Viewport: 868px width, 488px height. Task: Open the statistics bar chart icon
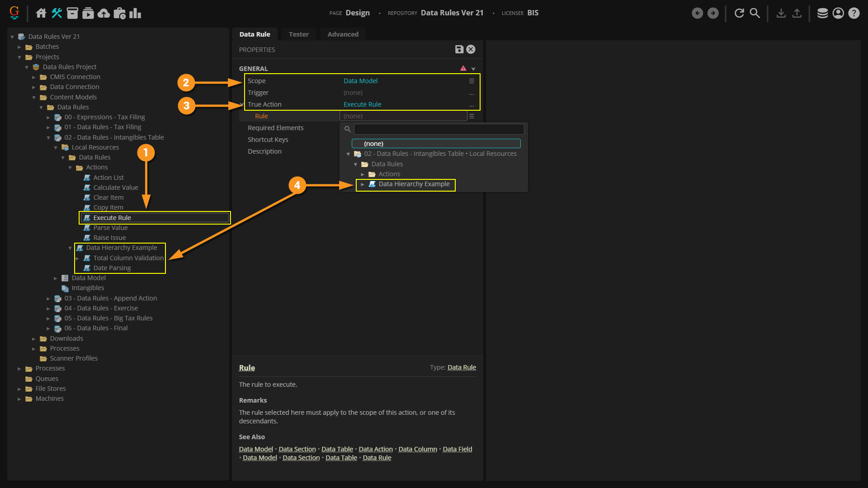click(x=135, y=13)
